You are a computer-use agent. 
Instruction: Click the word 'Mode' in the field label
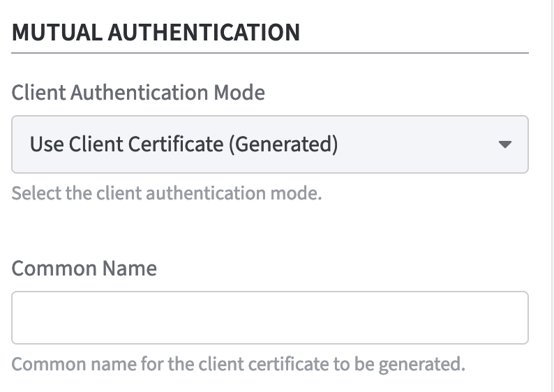[x=240, y=92]
